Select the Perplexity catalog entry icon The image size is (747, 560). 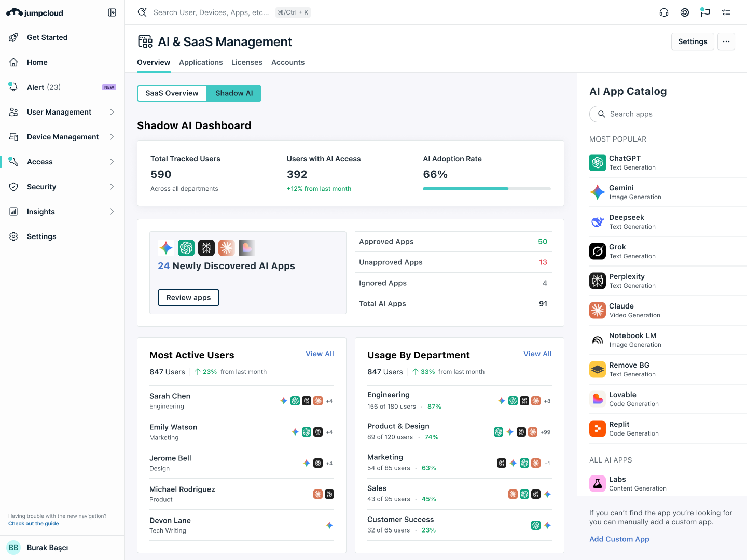(598, 281)
